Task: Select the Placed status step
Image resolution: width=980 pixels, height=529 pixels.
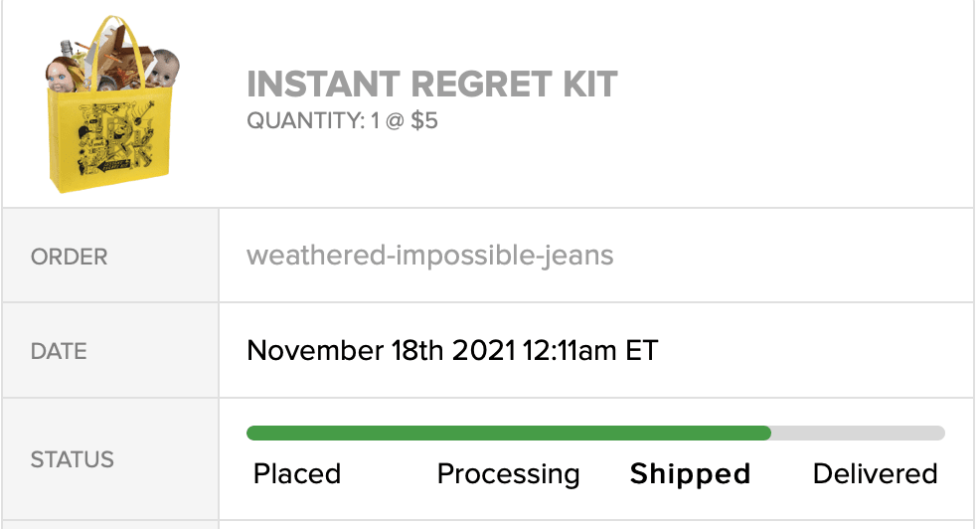Action: point(297,474)
